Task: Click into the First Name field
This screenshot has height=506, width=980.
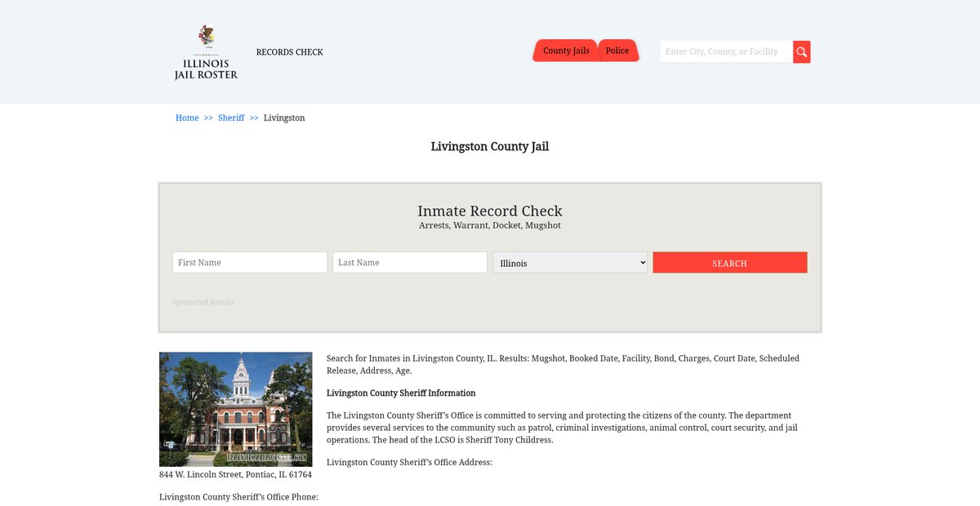Action: (250, 263)
